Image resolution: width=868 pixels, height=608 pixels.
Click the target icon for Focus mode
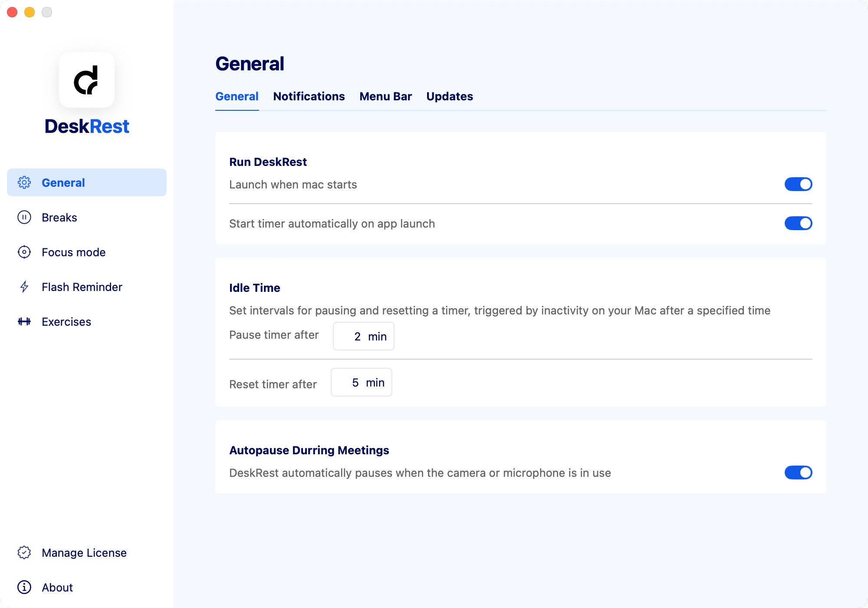click(x=24, y=252)
